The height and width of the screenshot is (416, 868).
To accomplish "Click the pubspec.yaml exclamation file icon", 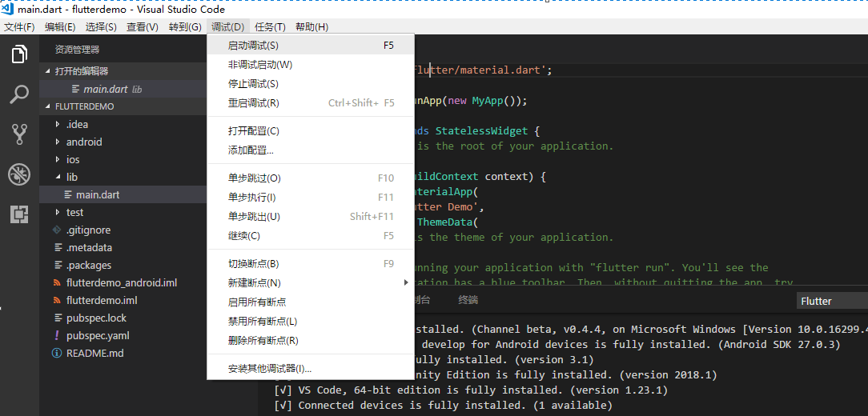I will [57, 335].
